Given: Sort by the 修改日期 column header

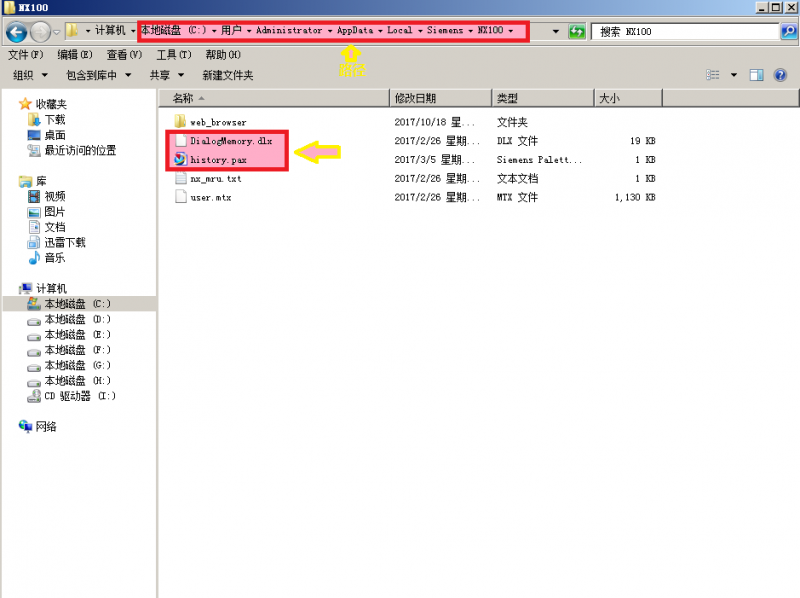Looking at the screenshot, I should [441, 98].
